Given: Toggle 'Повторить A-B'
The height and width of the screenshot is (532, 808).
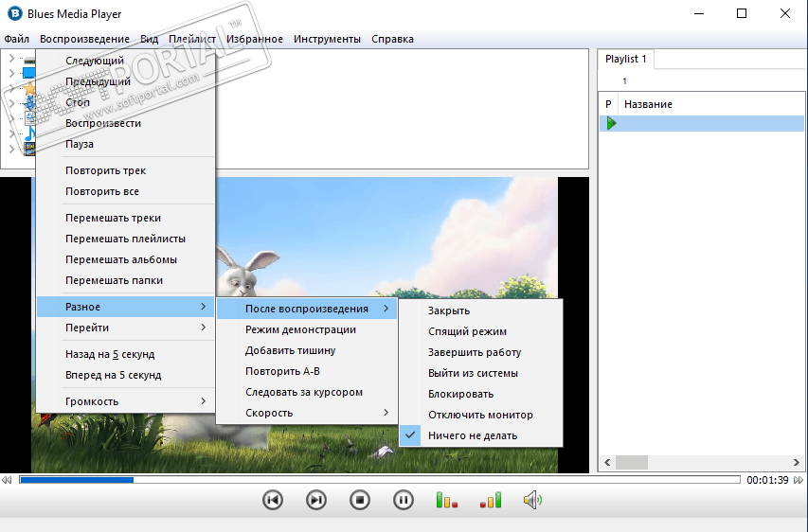Looking at the screenshot, I should [307, 371].
